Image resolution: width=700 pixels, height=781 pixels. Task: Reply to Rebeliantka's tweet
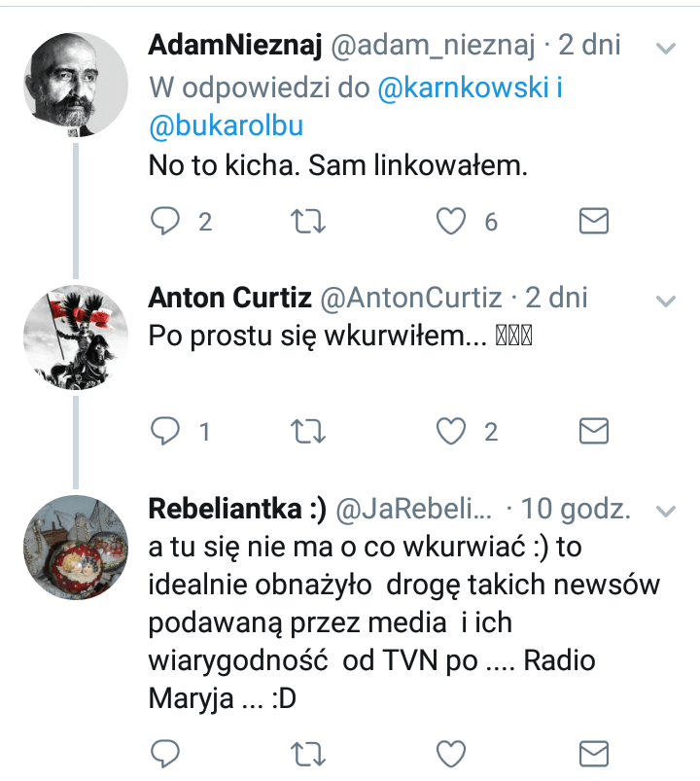coord(165,754)
